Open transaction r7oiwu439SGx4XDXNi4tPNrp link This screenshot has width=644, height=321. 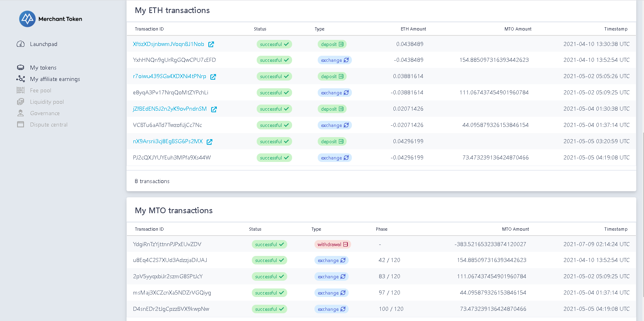[170, 76]
